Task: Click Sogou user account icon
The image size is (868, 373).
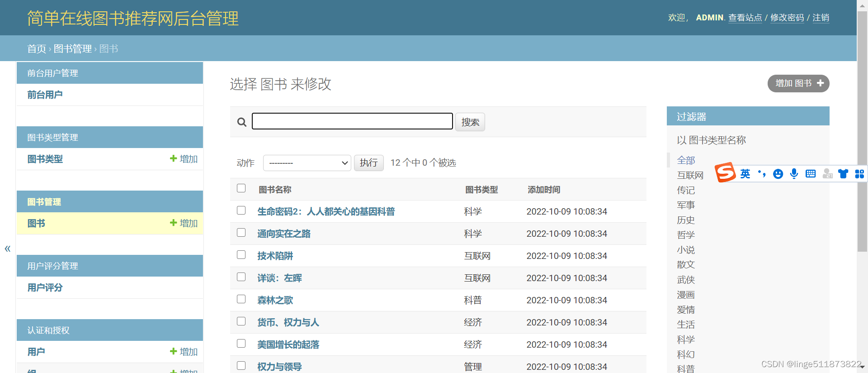Action: 827,174
